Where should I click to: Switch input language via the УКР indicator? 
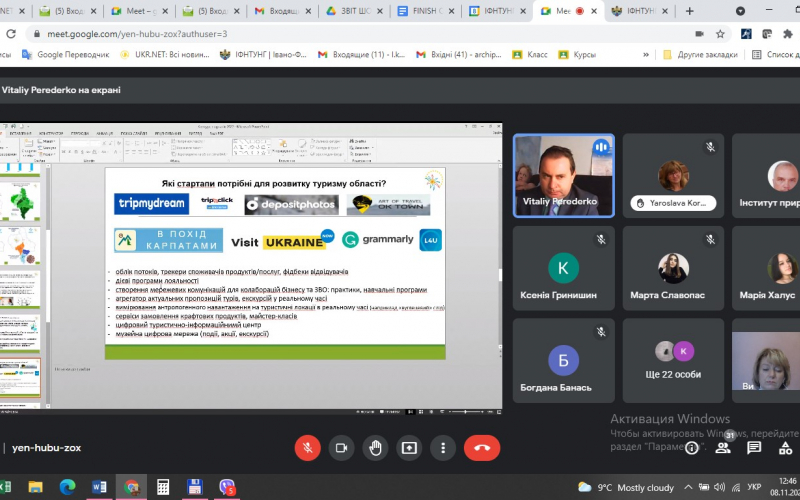coord(754,487)
